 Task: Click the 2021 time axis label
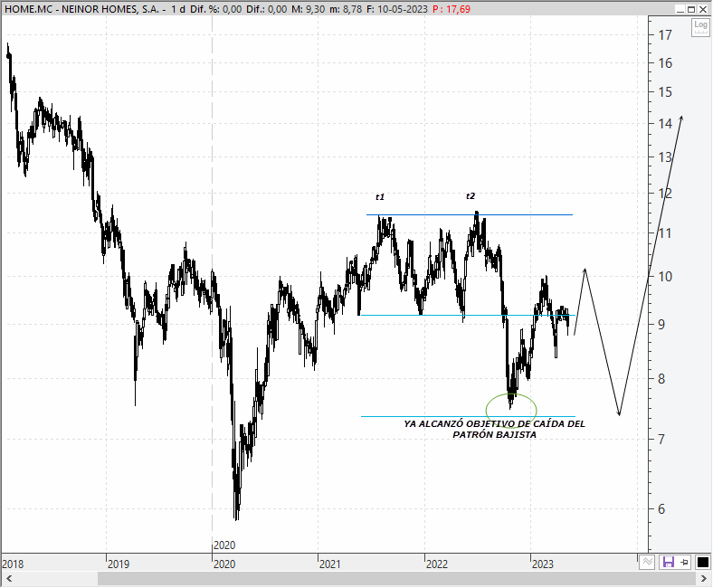pyautogui.click(x=329, y=564)
